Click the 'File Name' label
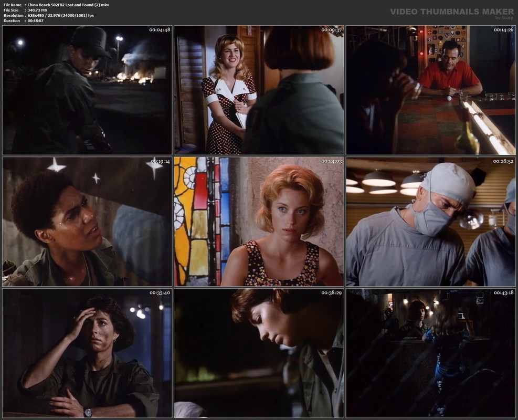 tap(13, 5)
